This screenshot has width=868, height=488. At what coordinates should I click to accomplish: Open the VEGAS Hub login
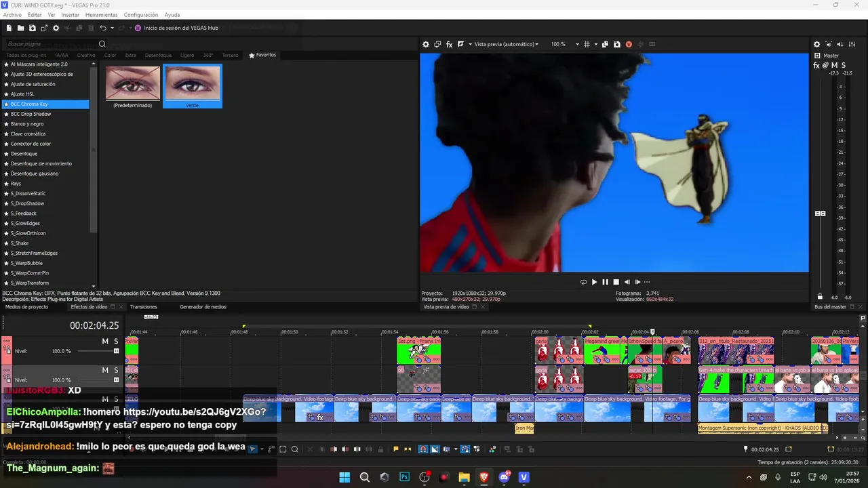pos(176,28)
